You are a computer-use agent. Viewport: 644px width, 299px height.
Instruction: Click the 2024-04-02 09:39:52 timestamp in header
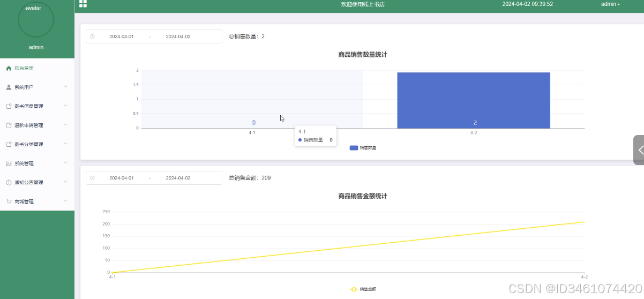(528, 4)
